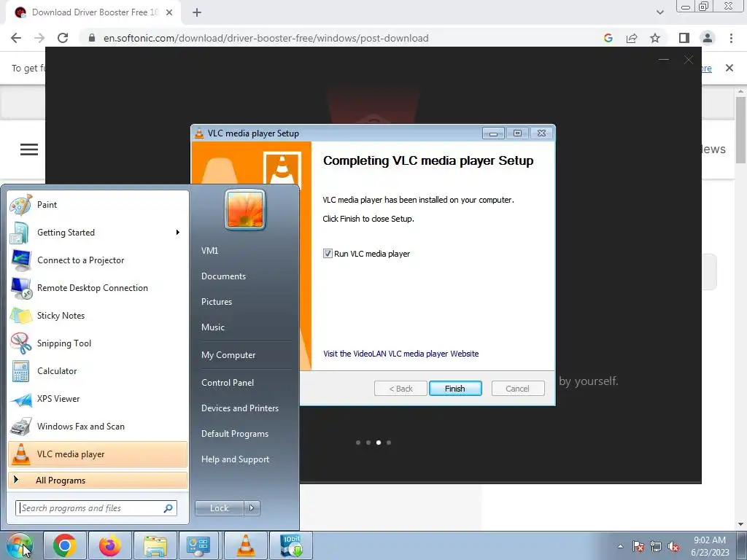Image resolution: width=747 pixels, height=560 pixels.
Task: Open Getting Started in the Start menu
Action: [98, 233]
